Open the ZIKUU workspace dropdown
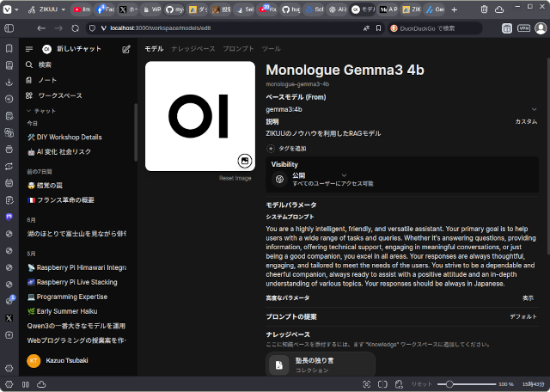 [x=46, y=9]
